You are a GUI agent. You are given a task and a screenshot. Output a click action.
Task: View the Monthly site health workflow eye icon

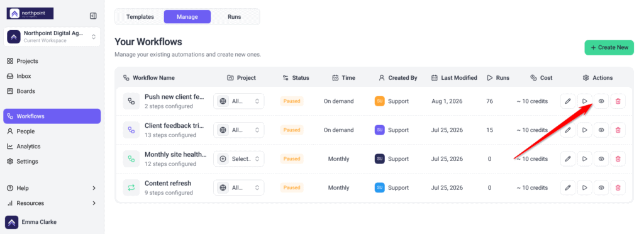tap(601, 159)
